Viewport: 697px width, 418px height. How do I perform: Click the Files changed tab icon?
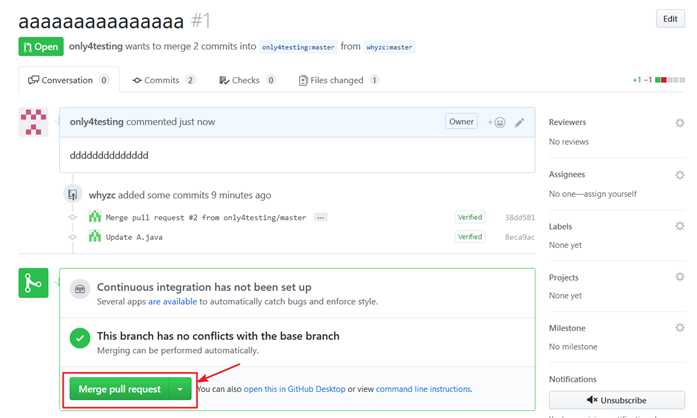click(303, 80)
